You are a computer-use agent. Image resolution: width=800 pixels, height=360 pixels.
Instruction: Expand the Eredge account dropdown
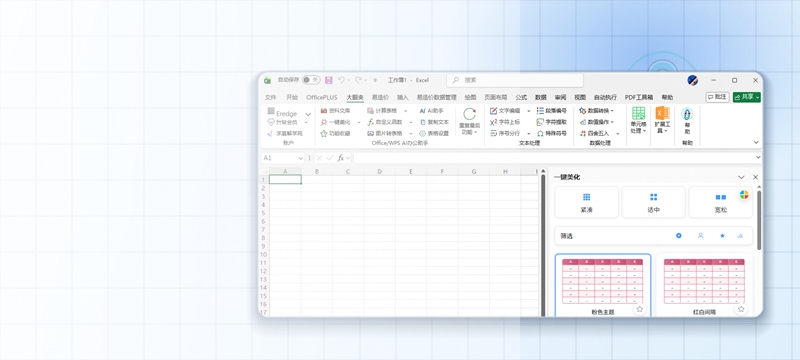pos(308,114)
